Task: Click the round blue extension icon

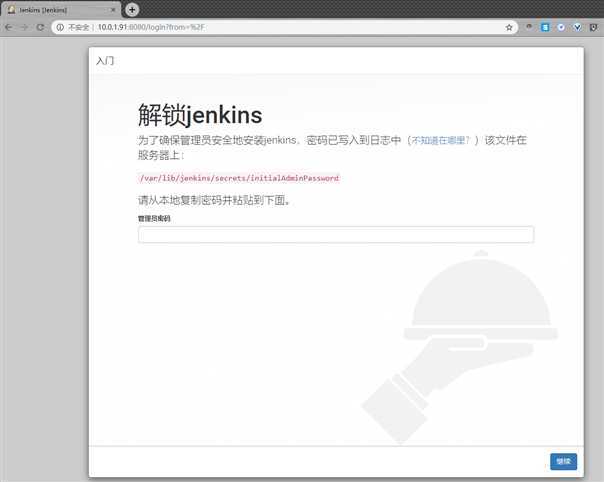Action: click(x=561, y=27)
